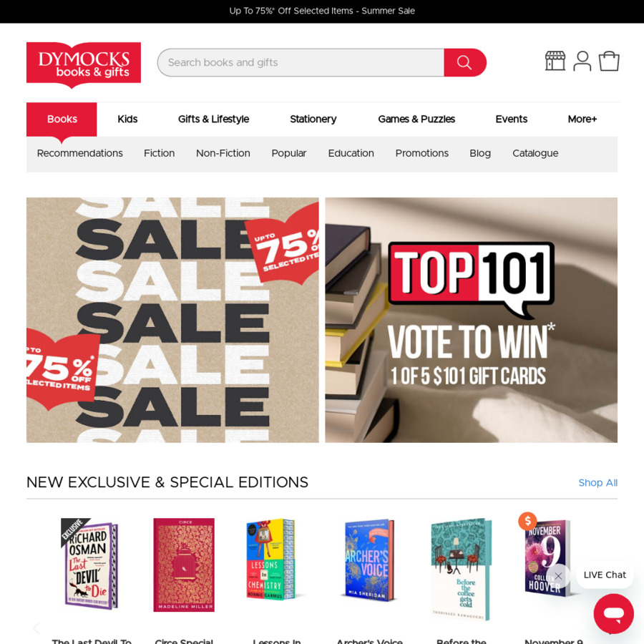Select The Last Devil To Die cover
Image resolution: width=644 pixels, height=644 pixels.
91,564
